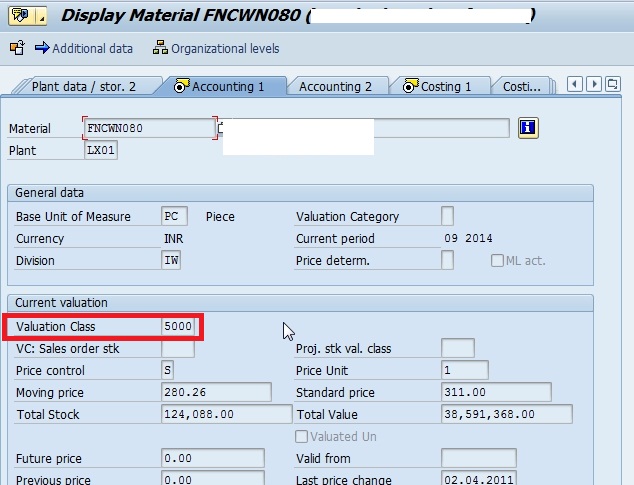Select the Valuation Class field

(x=178, y=326)
